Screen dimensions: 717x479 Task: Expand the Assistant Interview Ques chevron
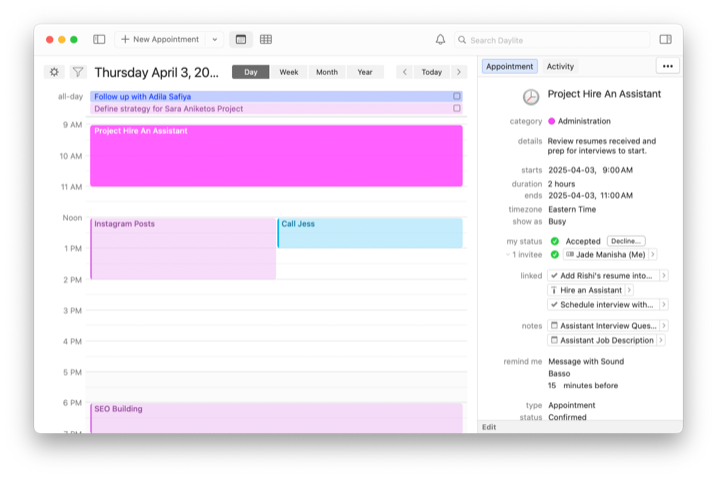point(663,325)
